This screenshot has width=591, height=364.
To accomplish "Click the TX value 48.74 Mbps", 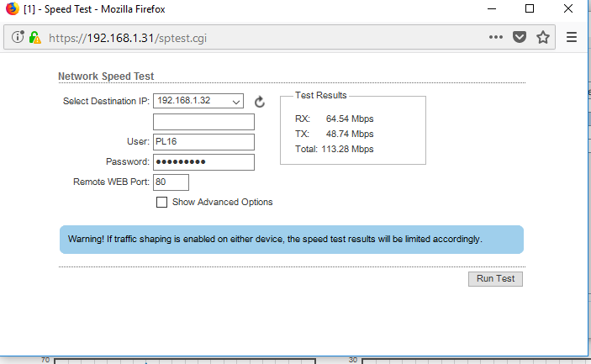I will [x=350, y=135].
